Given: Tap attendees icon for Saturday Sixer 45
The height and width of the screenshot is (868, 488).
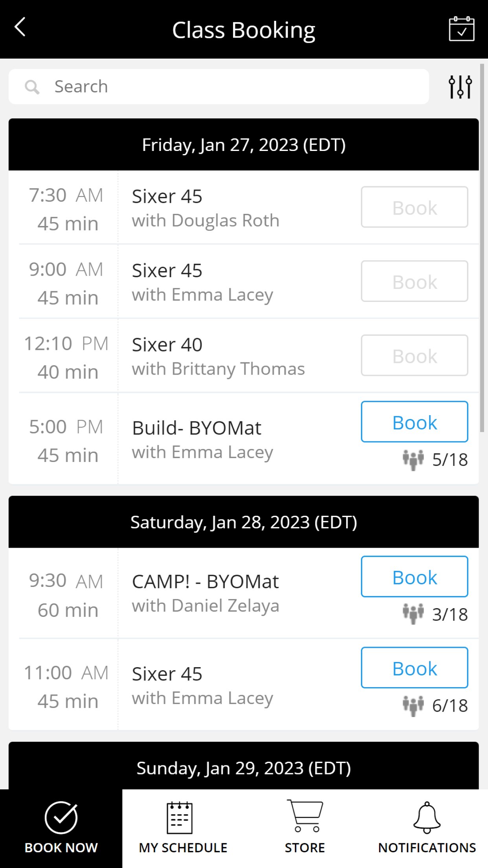Looking at the screenshot, I should coord(413,705).
